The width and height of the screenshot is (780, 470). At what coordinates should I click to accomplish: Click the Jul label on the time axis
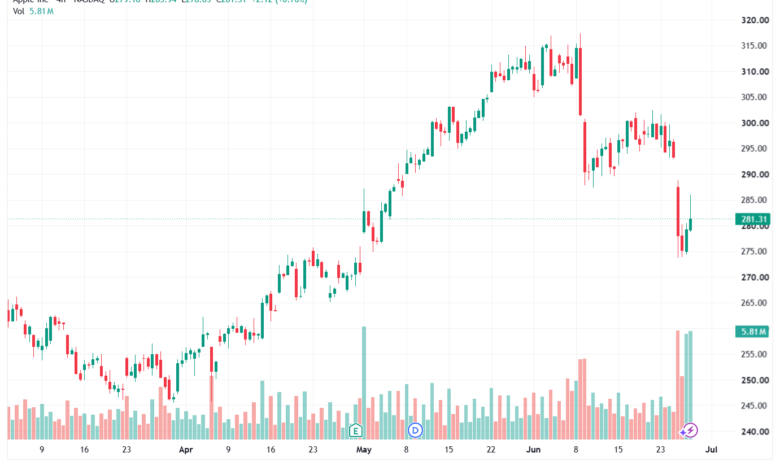point(711,450)
